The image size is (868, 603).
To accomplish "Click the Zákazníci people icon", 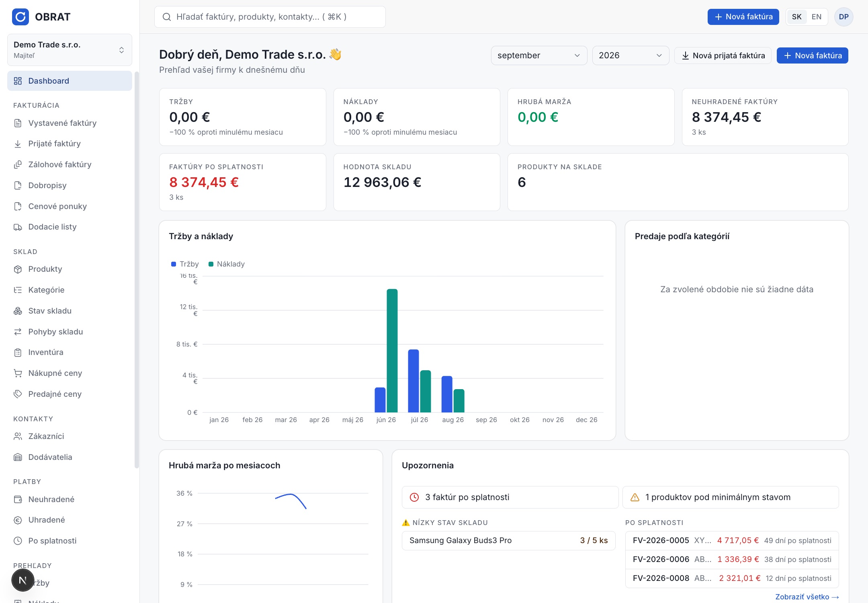I will 18,437.
